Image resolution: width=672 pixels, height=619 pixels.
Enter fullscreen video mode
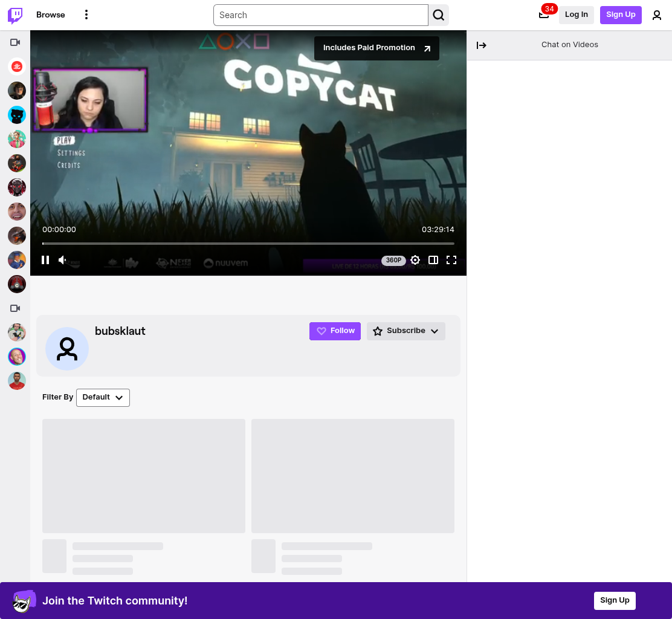pyautogui.click(x=451, y=260)
